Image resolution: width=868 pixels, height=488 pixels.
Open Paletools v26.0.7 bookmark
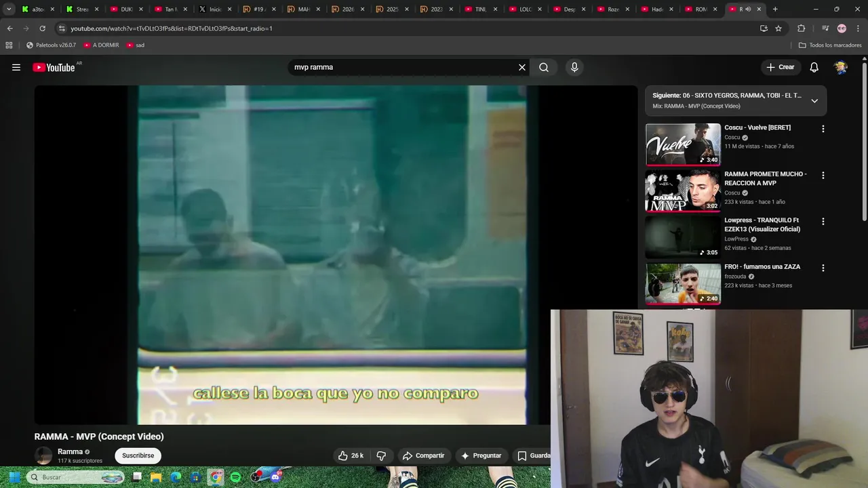click(51, 45)
